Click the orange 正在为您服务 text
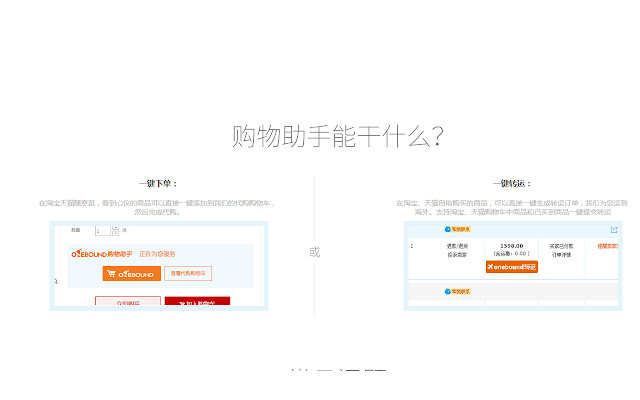Image resolution: width=640 pixels, height=400 pixels. 157,254
